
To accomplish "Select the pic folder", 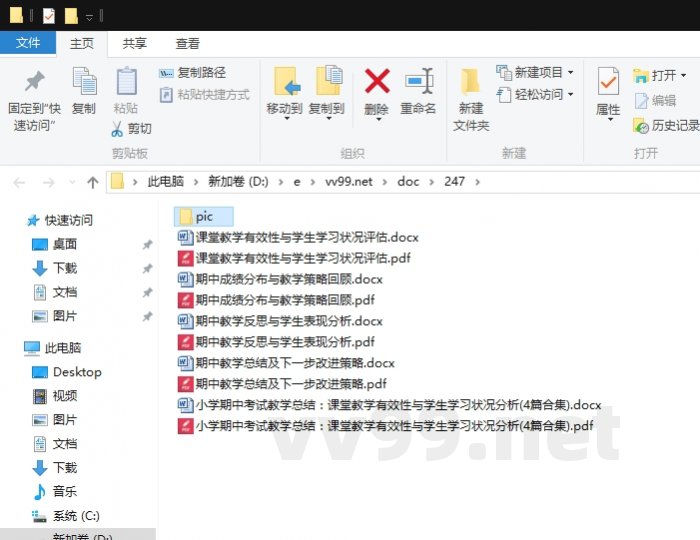I will click(204, 217).
